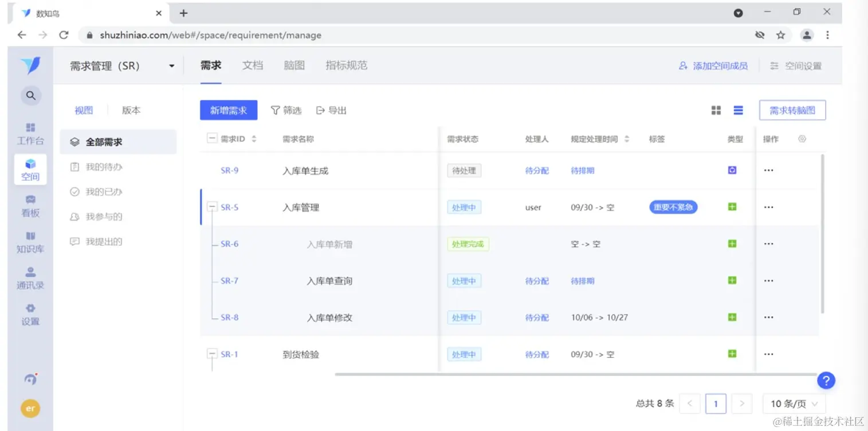Open more actions for SR-6
Screen dimensions: 868x431
pyautogui.click(x=769, y=244)
